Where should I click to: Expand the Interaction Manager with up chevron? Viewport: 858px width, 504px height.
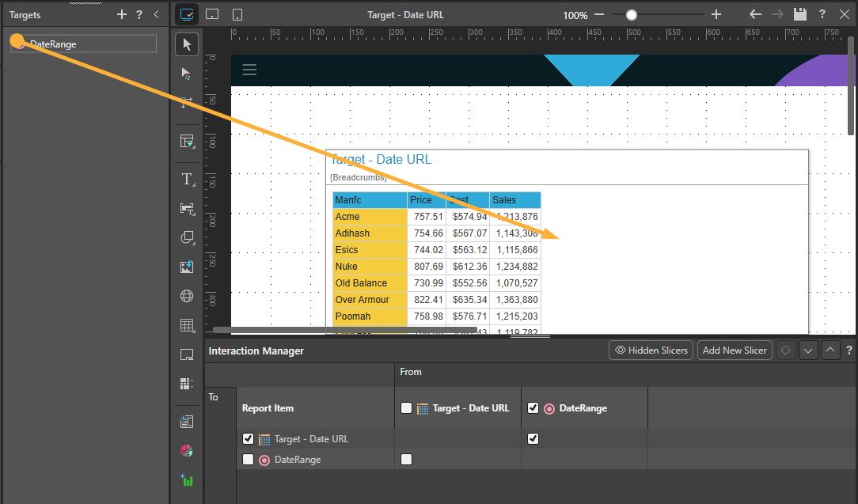click(829, 351)
